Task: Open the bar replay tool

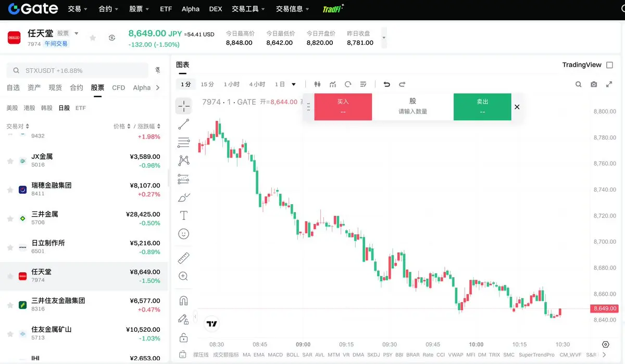Action: (348, 84)
